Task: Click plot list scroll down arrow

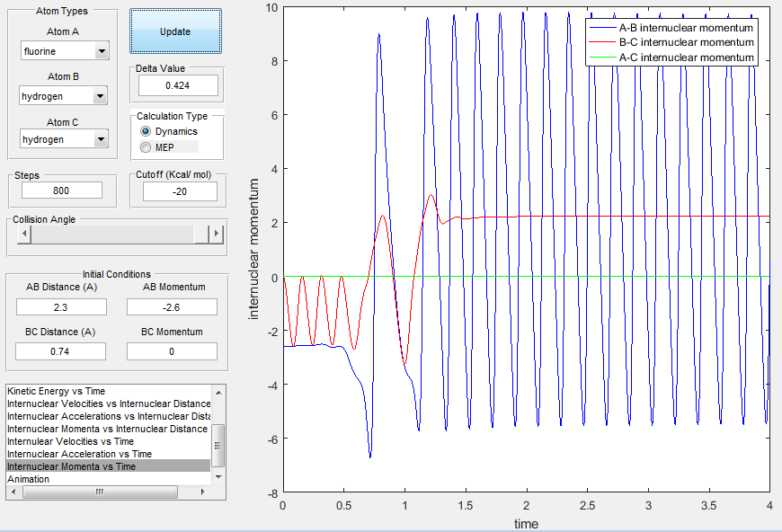Action: (218, 477)
